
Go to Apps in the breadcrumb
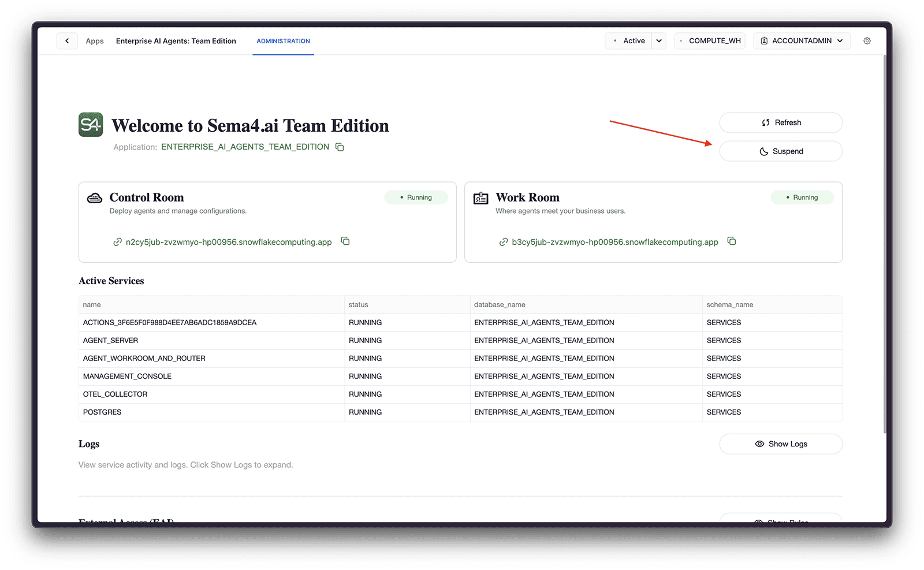click(x=95, y=41)
